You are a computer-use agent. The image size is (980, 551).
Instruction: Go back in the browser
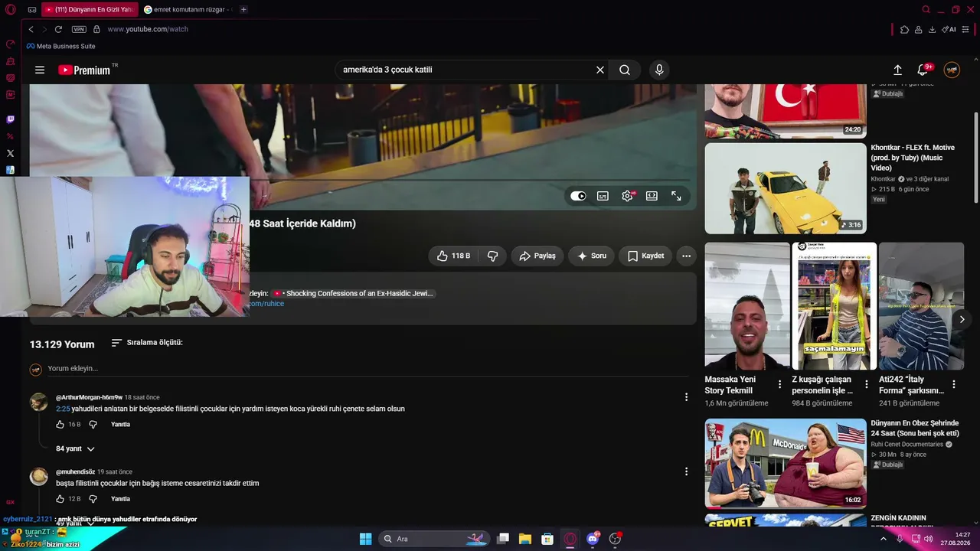[x=31, y=29]
